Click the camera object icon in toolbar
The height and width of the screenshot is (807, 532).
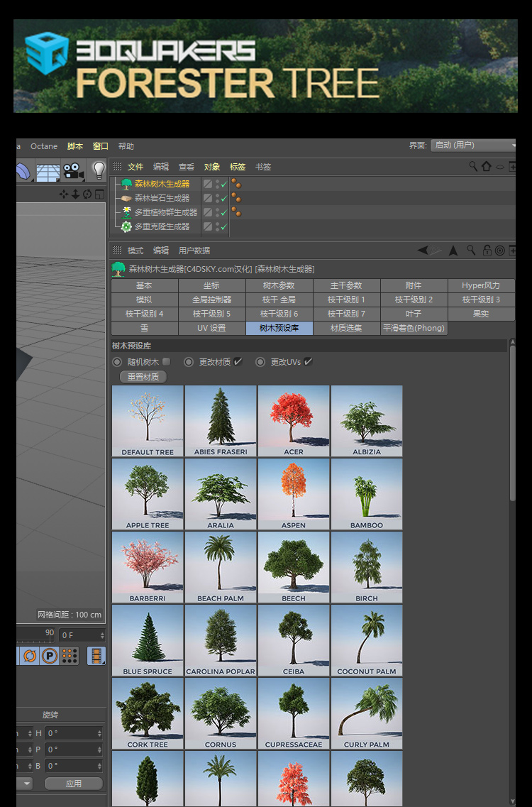[x=74, y=171]
